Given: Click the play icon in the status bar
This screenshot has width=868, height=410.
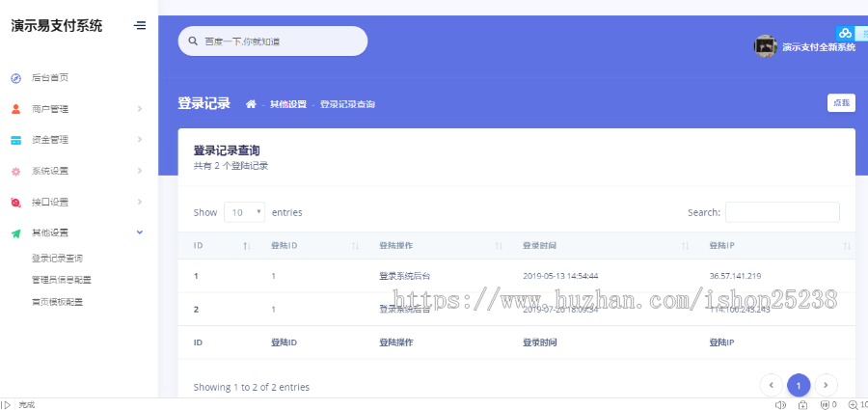Looking at the screenshot, I should (7, 405).
